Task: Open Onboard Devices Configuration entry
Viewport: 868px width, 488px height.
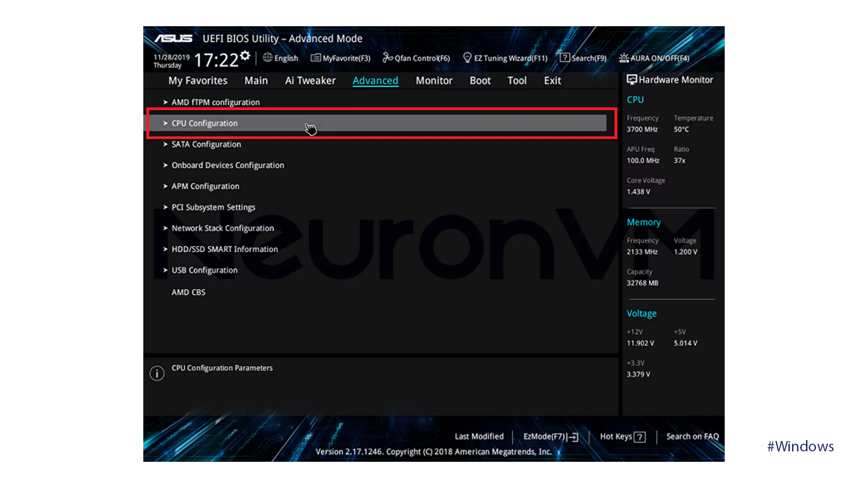Action: click(228, 165)
